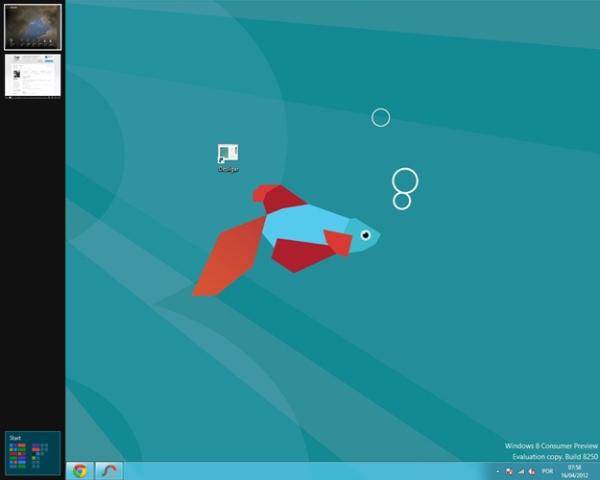Open volume speaker icon in system tray
The height and width of the screenshot is (480, 600).
tap(532, 472)
